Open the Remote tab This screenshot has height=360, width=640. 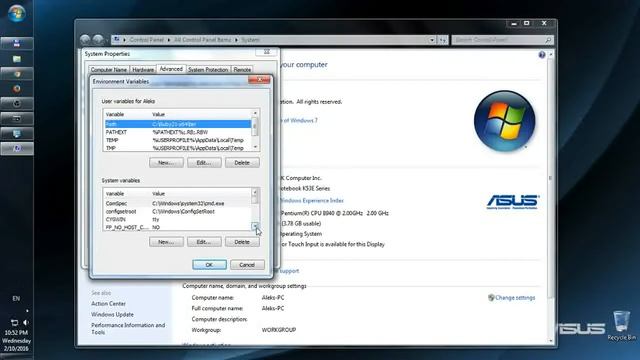pos(242,70)
